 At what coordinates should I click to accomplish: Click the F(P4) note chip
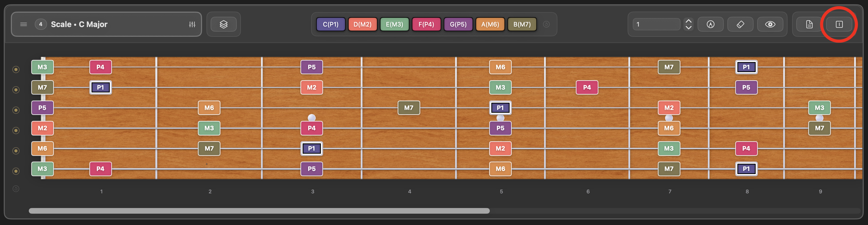tap(426, 24)
